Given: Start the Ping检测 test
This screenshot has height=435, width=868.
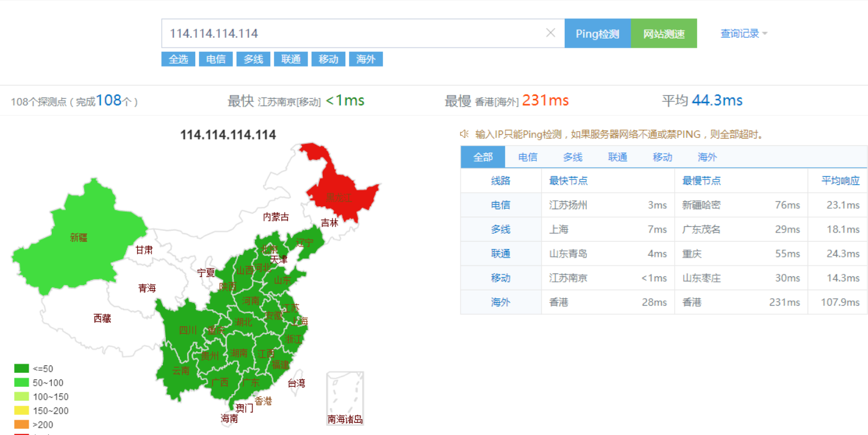Looking at the screenshot, I should [x=597, y=34].
